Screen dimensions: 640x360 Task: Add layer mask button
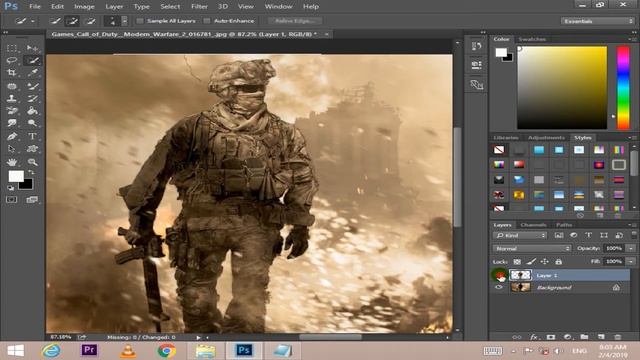[x=551, y=337]
